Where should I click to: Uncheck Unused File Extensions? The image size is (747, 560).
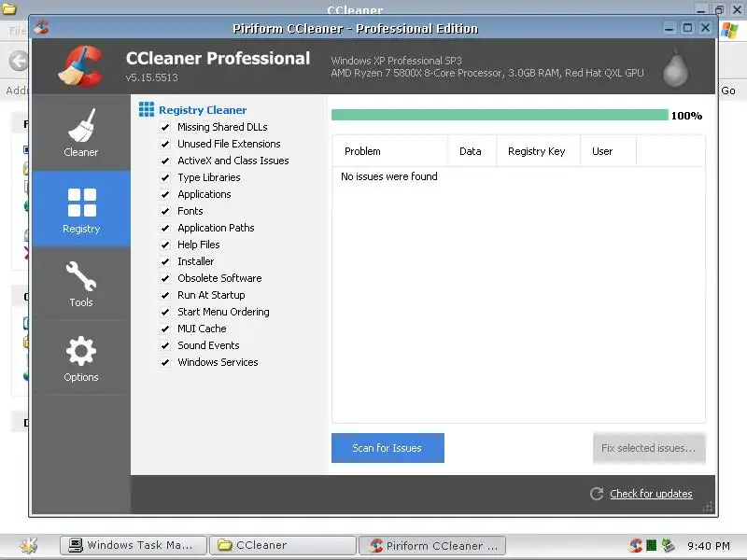[165, 144]
